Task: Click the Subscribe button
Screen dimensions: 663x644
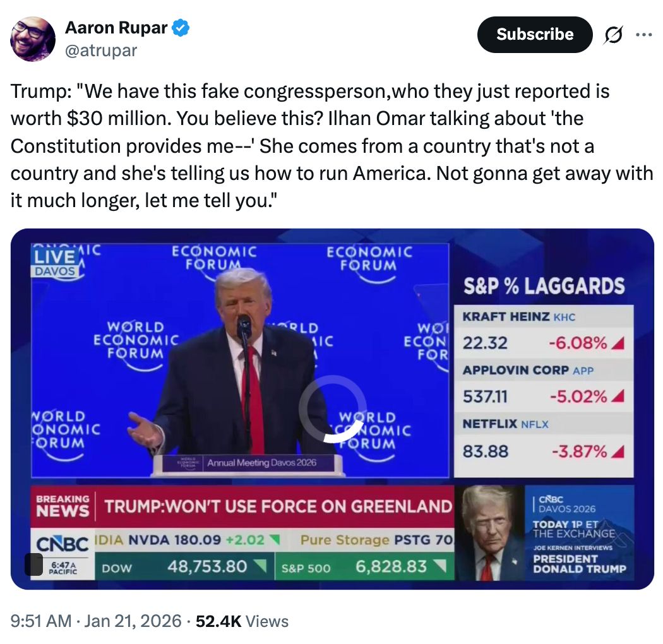Action: pos(534,34)
